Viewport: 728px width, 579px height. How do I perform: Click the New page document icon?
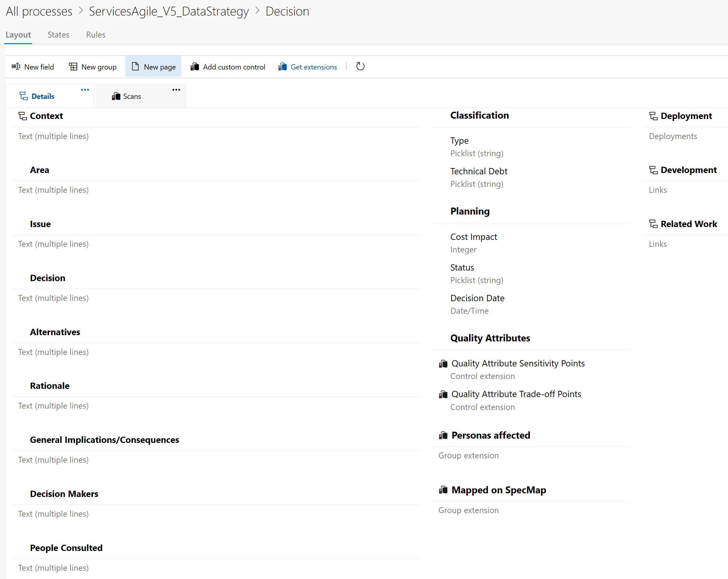135,67
